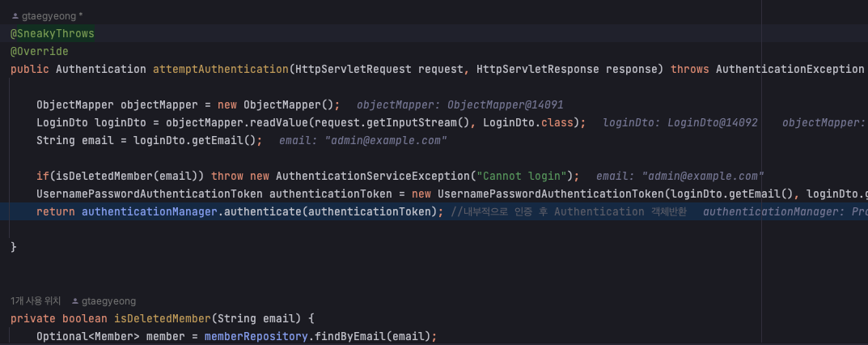Click the "gtaegyeong" author hint above isDeletedMember declaration
Viewport: 868px width, 345px height.
pos(108,301)
